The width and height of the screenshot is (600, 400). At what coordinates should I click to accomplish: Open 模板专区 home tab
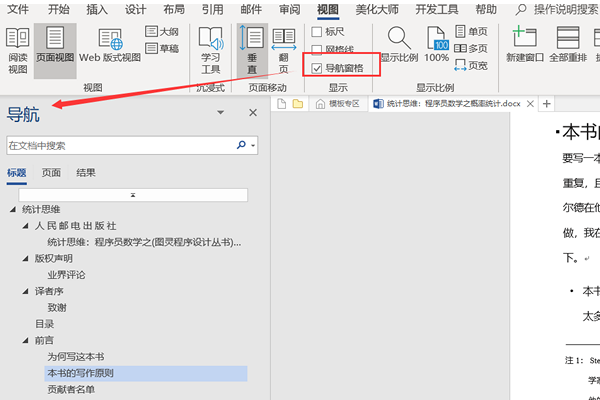point(338,104)
